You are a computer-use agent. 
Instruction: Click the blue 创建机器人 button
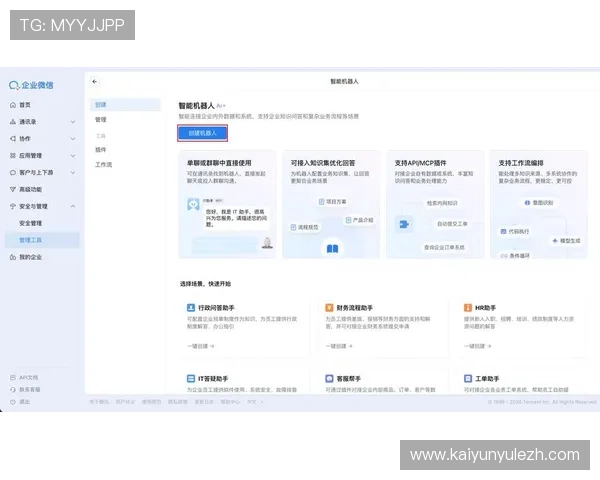(202, 133)
